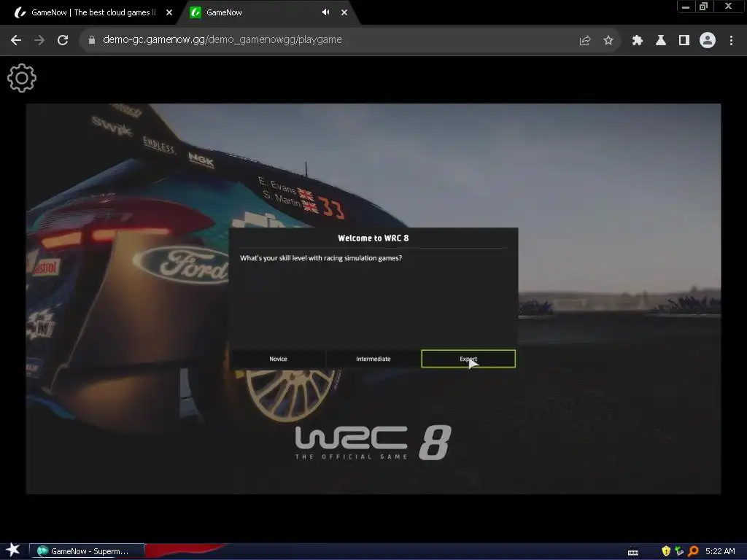Image resolution: width=747 pixels, height=560 pixels.
Task: Click the 5:22 AM clock
Action: pos(720,551)
